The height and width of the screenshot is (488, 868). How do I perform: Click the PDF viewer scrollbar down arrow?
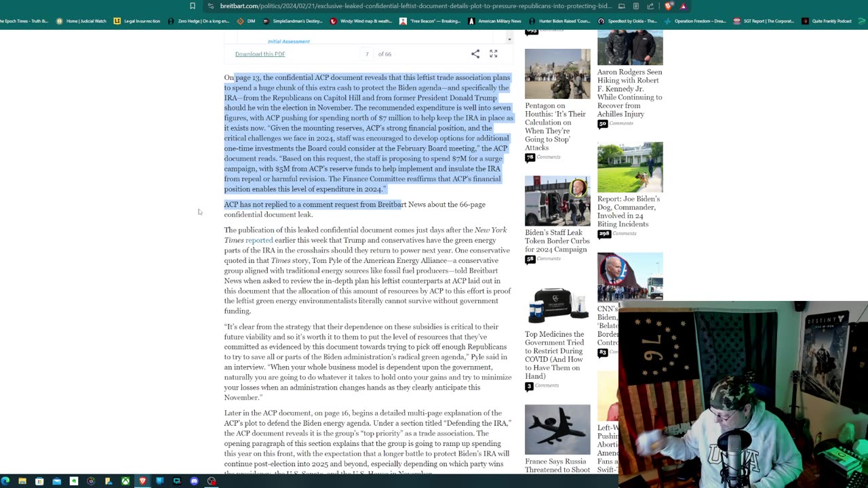tap(509, 39)
